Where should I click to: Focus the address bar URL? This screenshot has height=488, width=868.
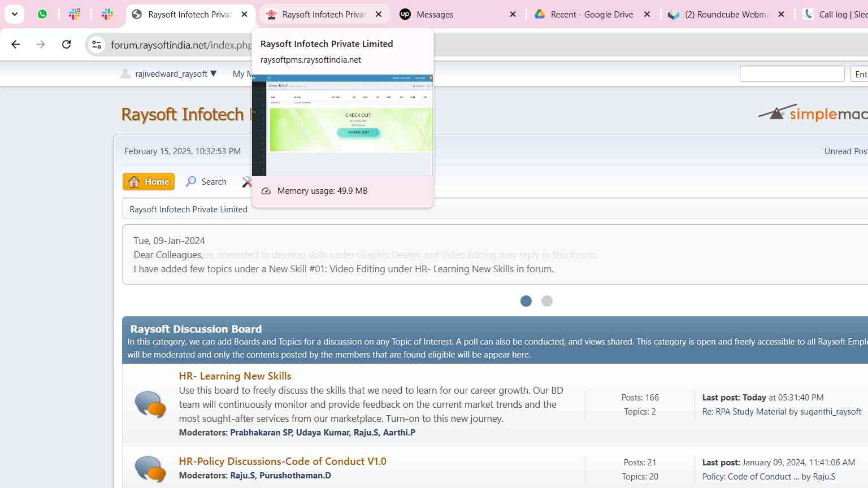(181, 45)
